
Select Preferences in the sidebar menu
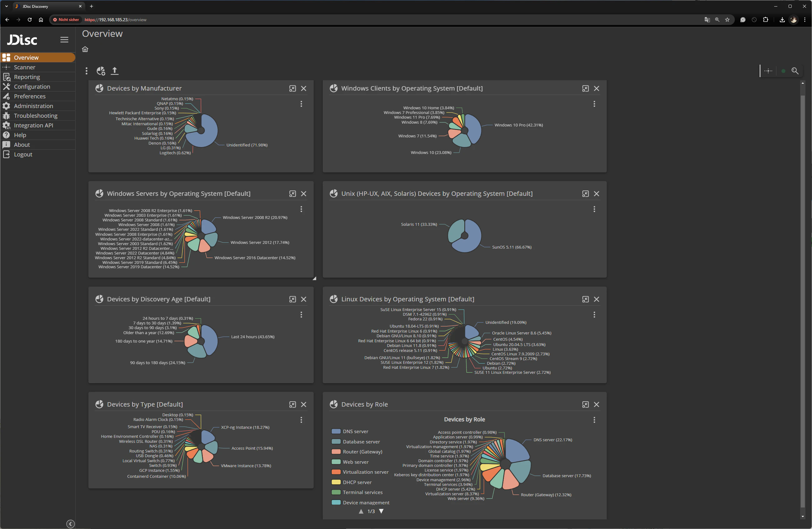pos(30,96)
